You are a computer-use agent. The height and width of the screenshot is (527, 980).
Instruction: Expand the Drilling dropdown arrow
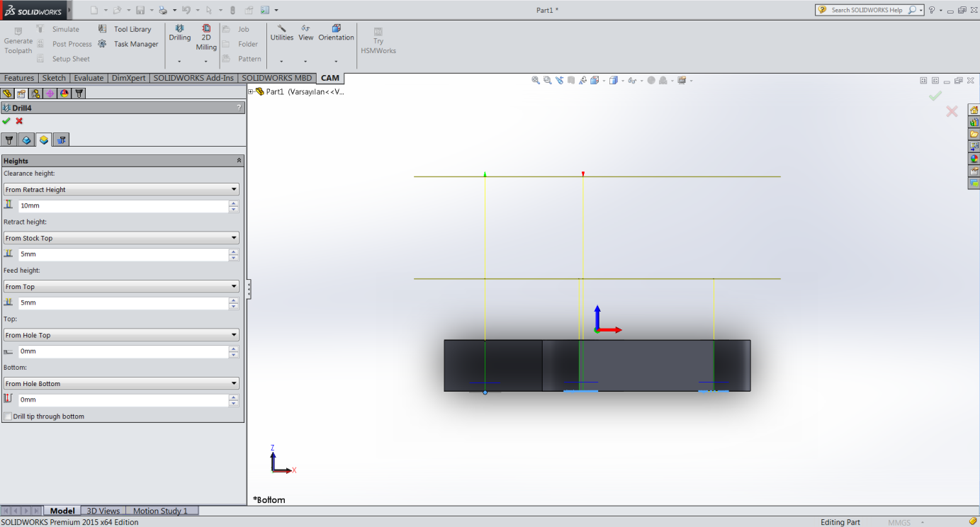179,62
